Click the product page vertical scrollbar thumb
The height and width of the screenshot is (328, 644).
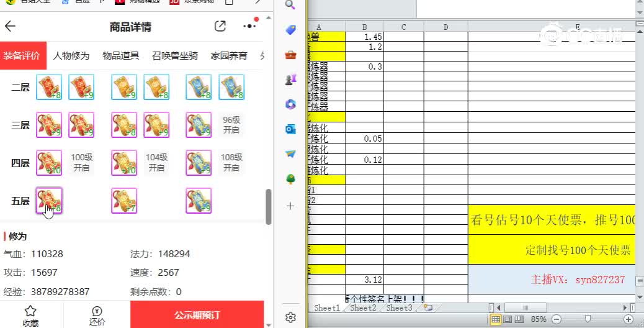[268, 206]
